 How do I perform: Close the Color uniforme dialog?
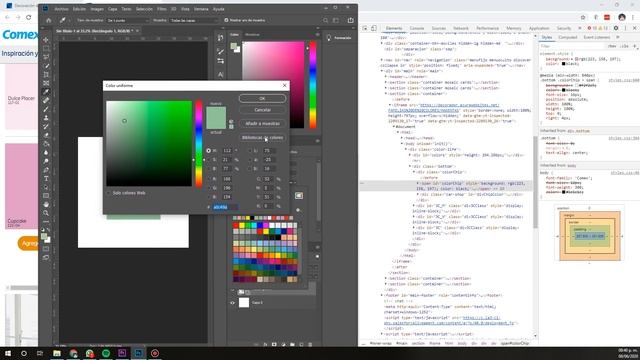point(284,85)
